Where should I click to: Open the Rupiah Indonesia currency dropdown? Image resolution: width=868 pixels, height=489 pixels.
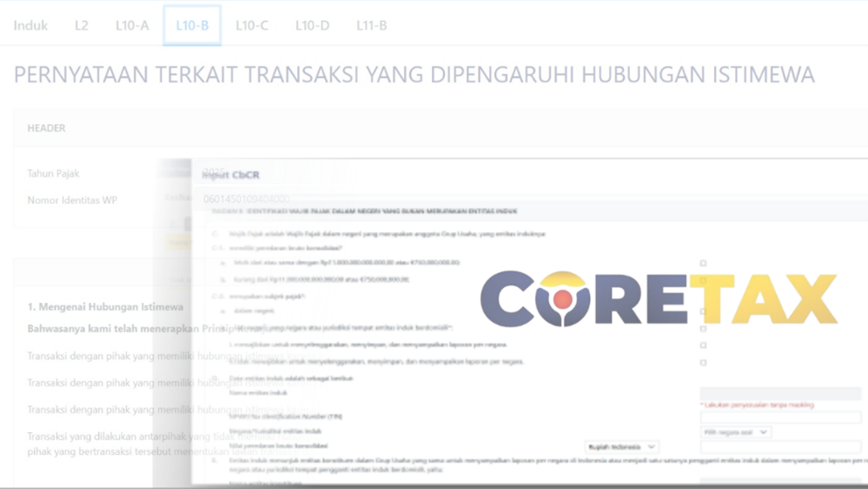621,447
